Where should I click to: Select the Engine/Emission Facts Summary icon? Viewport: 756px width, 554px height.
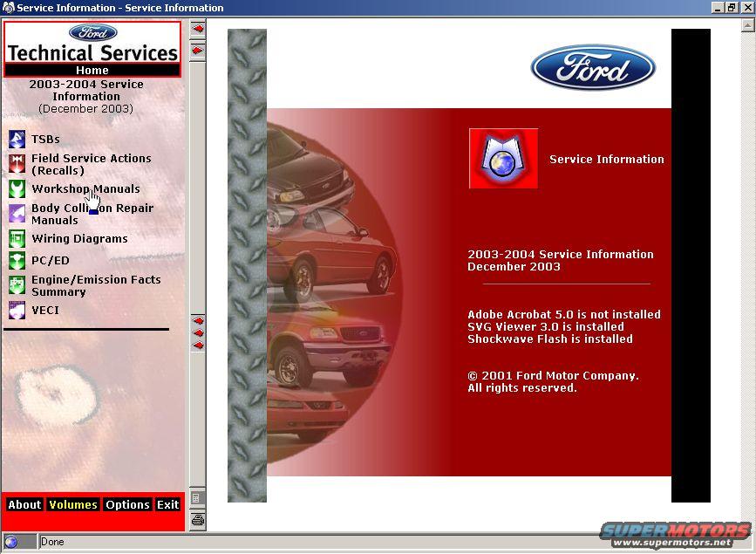[x=17, y=285]
